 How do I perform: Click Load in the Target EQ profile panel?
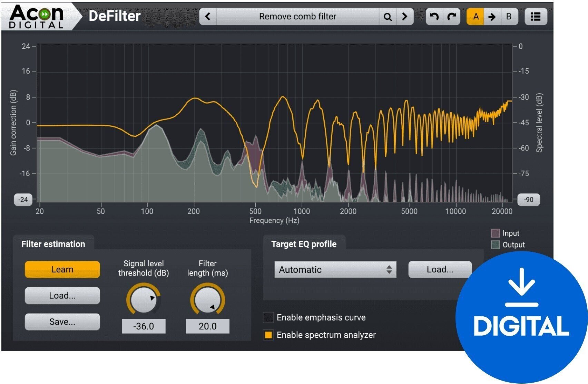click(440, 269)
